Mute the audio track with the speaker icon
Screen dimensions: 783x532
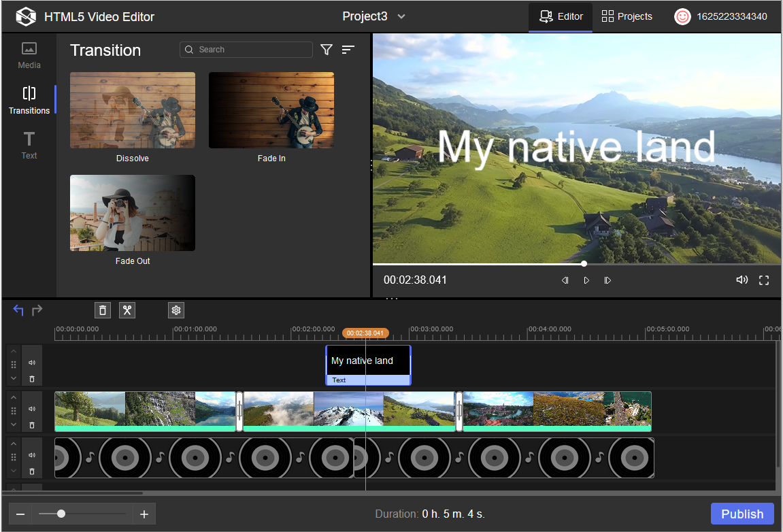click(x=32, y=456)
